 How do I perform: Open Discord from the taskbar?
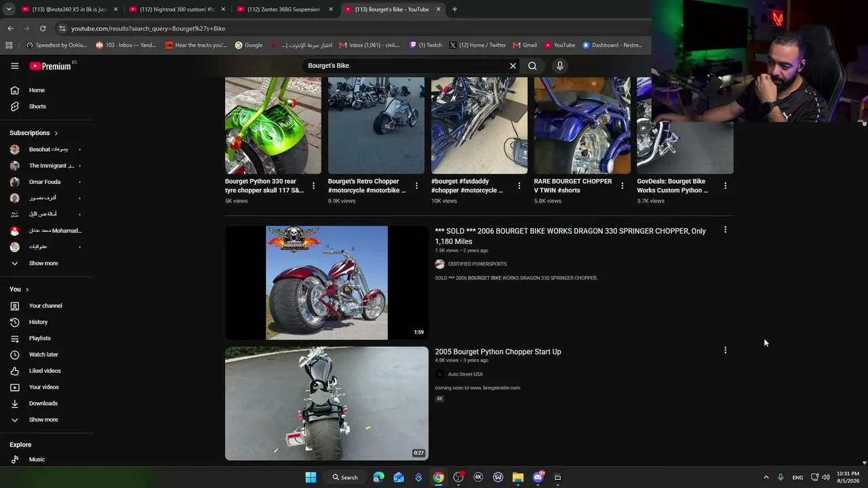click(538, 477)
